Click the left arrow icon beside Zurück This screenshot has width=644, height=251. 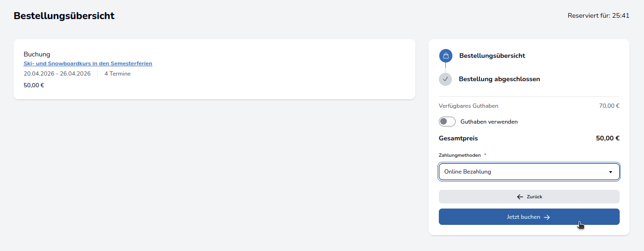(x=520, y=197)
